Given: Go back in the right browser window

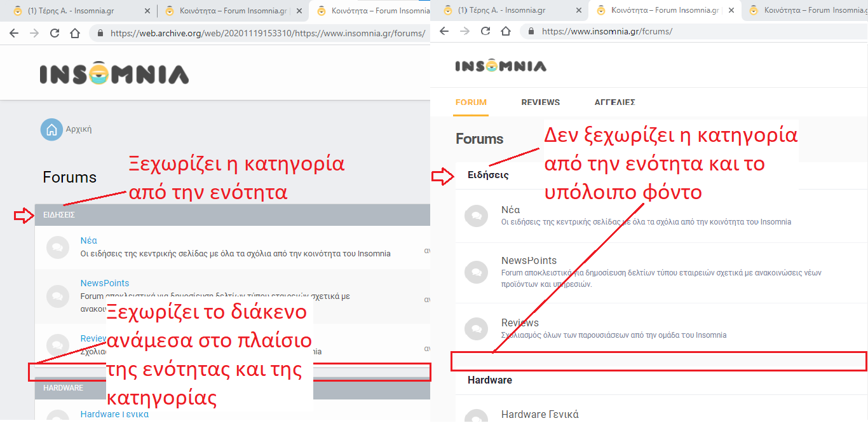Looking at the screenshot, I should tap(444, 31).
